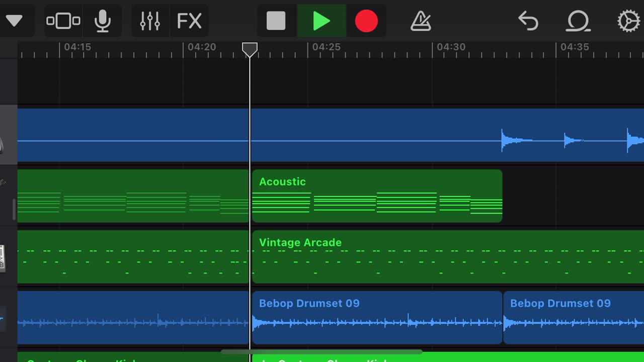Undo the last action

(528, 21)
